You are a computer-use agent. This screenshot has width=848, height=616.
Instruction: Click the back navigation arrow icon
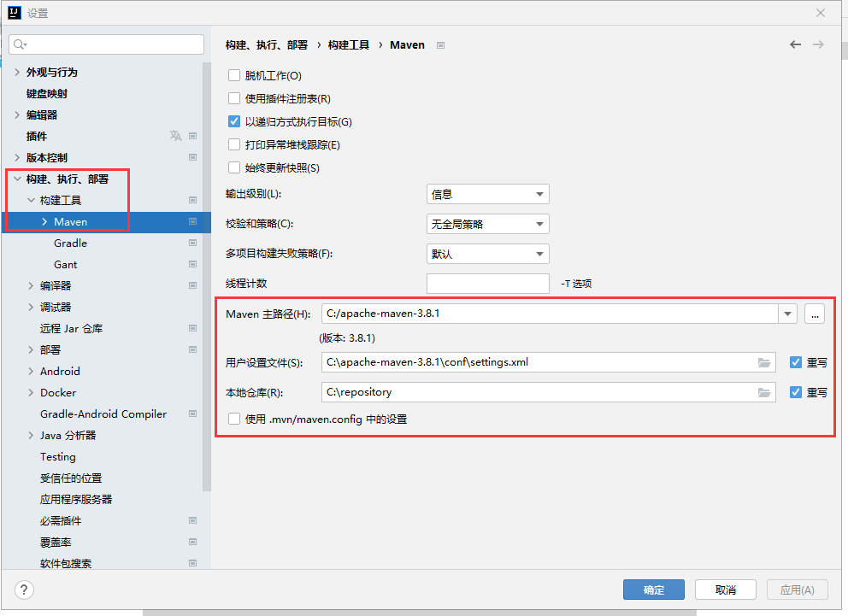(795, 44)
